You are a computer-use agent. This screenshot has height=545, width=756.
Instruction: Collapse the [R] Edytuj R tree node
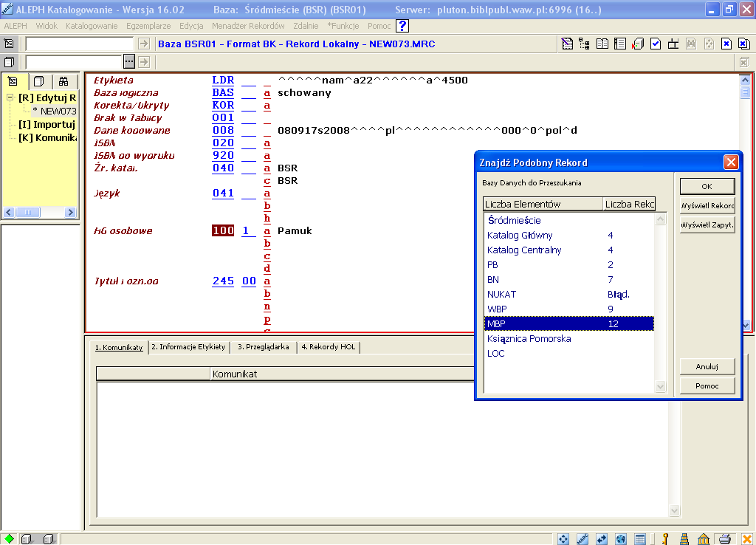tap(10, 97)
